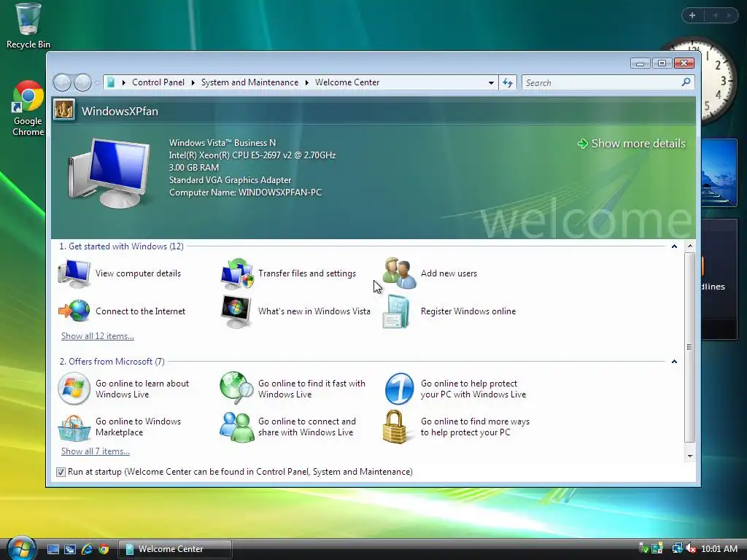The width and height of the screenshot is (747, 560).
Task: Click the refresh button beside address bar
Action: click(508, 83)
